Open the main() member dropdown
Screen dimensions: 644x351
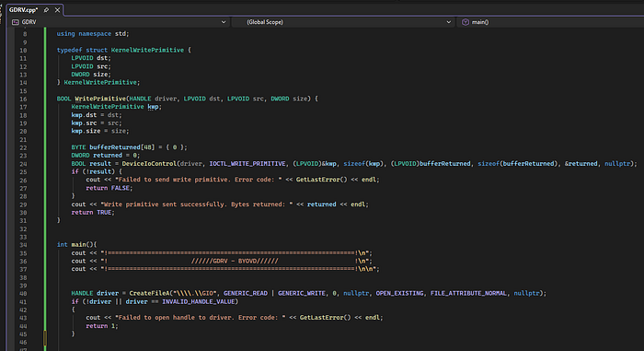point(550,22)
